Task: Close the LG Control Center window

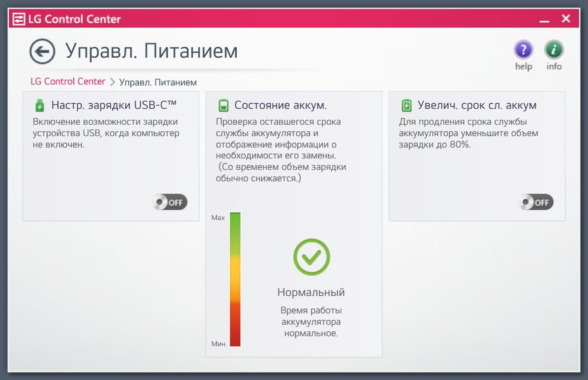Action: [566, 18]
